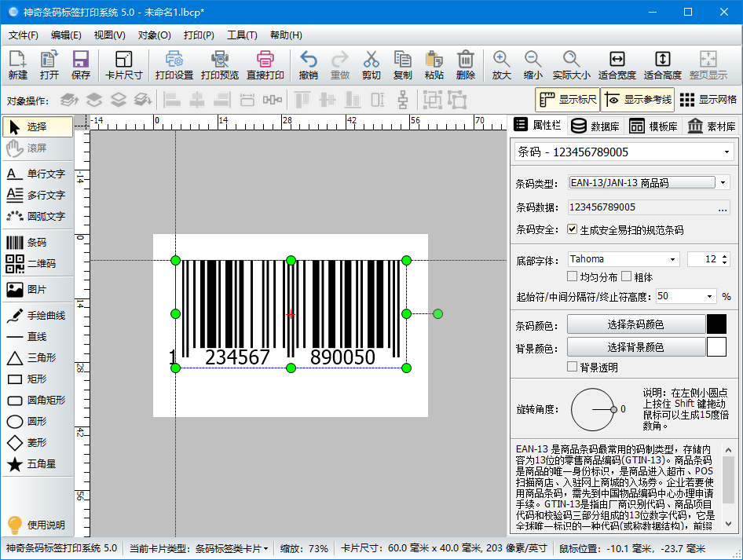This screenshot has height=560, width=743.
Task: Click 直接打印 direct print icon
Action: point(265,65)
